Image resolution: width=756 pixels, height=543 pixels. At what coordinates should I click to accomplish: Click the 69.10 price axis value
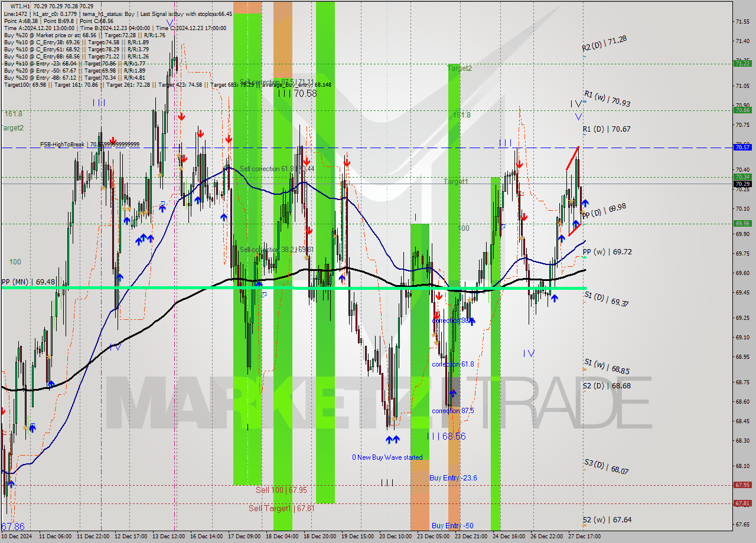coord(742,337)
